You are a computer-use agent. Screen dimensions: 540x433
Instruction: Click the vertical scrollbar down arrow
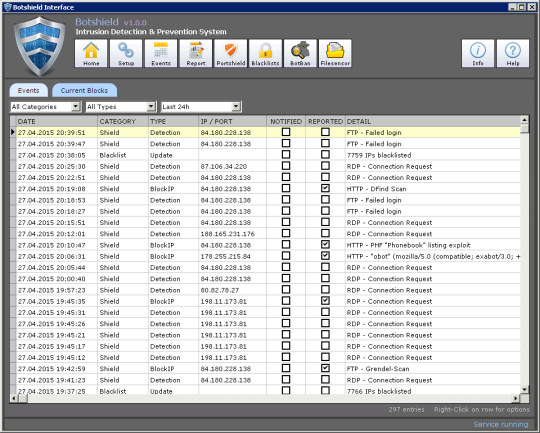tap(525, 390)
